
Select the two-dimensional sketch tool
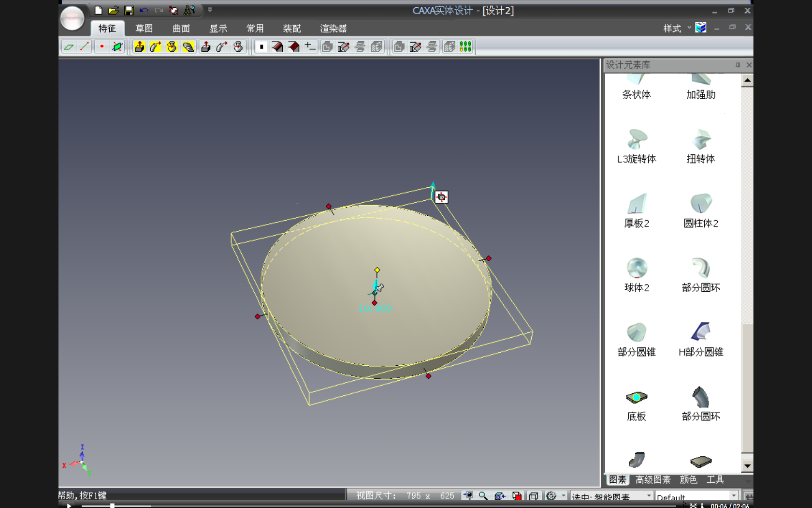[x=69, y=46]
